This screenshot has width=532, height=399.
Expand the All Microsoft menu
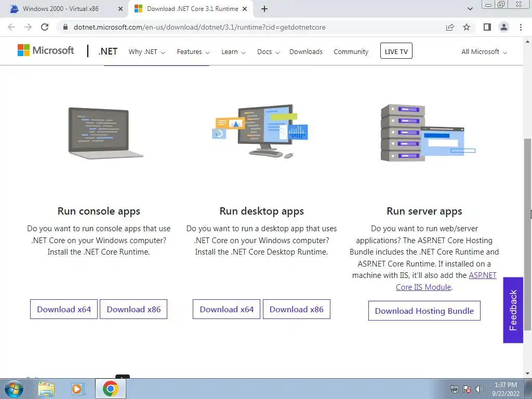[x=484, y=52]
